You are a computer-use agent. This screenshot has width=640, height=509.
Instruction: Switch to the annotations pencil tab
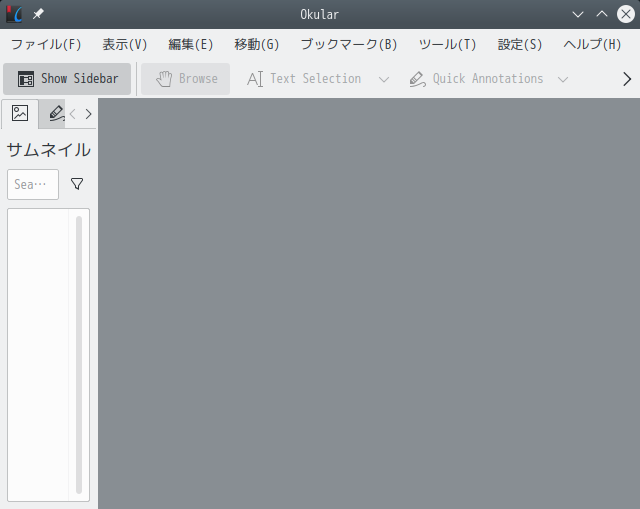[x=53, y=113]
